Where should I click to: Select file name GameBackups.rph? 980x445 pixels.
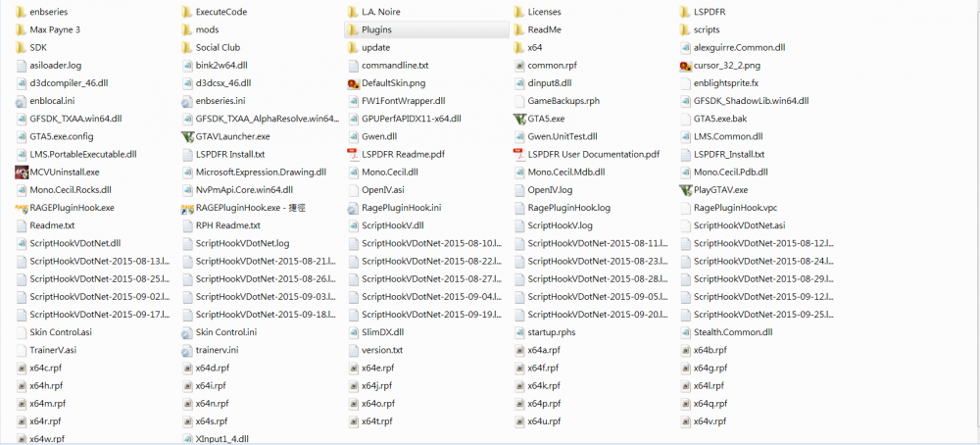[x=563, y=101]
